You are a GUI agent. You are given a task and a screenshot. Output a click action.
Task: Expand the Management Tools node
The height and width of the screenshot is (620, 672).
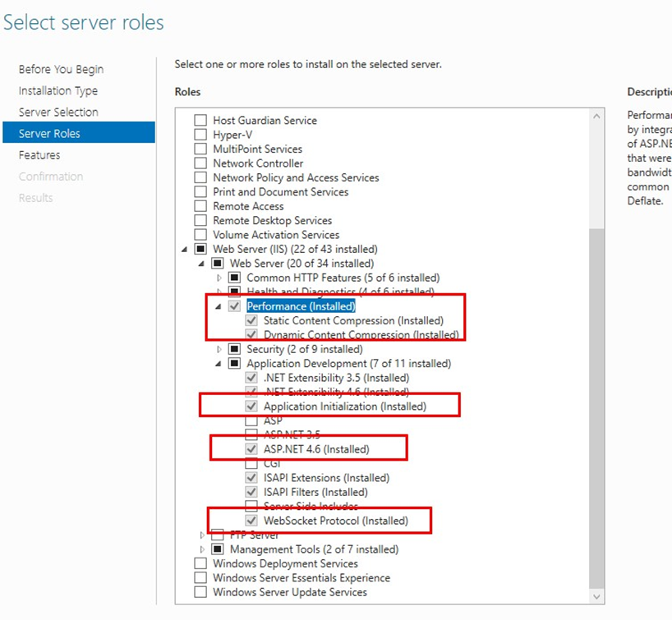(201, 549)
